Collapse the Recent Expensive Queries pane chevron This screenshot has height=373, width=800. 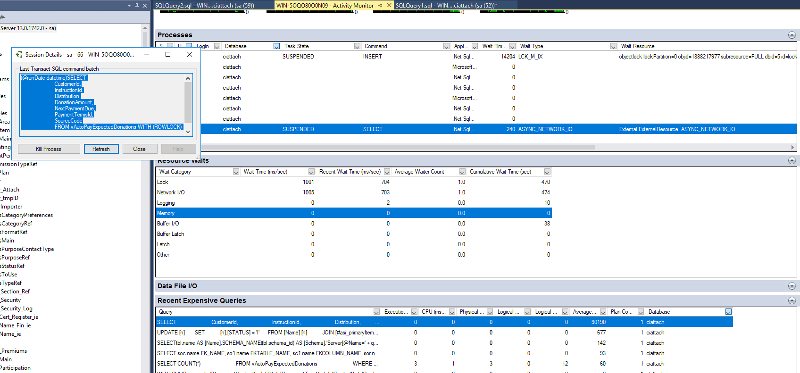(791, 301)
